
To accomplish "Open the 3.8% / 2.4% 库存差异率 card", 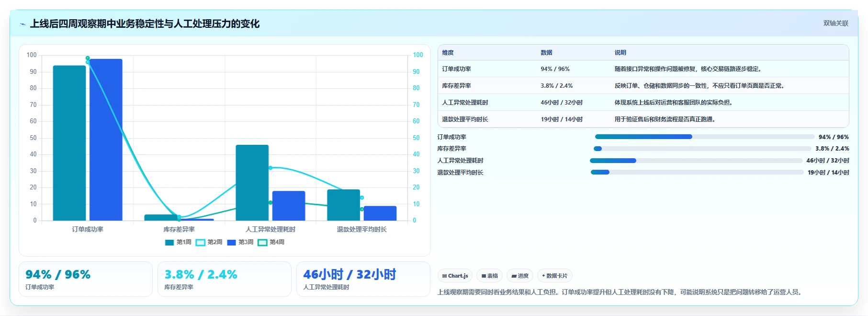I will coord(225,279).
